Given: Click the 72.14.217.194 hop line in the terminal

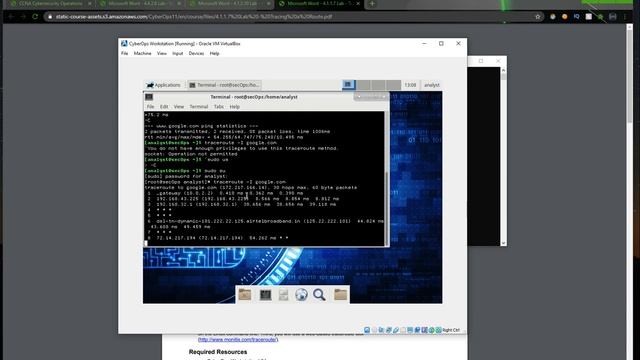Looking at the screenshot, I should (x=217, y=238).
